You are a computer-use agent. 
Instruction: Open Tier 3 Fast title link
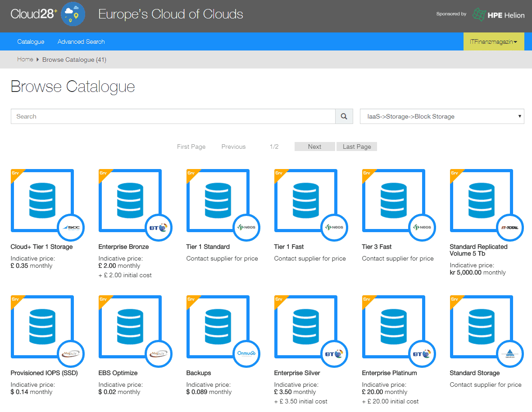tap(377, 247)
